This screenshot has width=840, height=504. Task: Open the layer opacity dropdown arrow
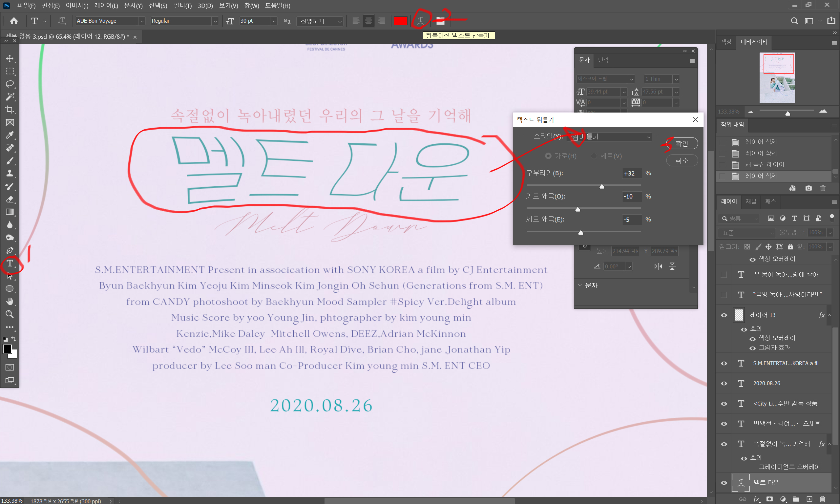830,233
